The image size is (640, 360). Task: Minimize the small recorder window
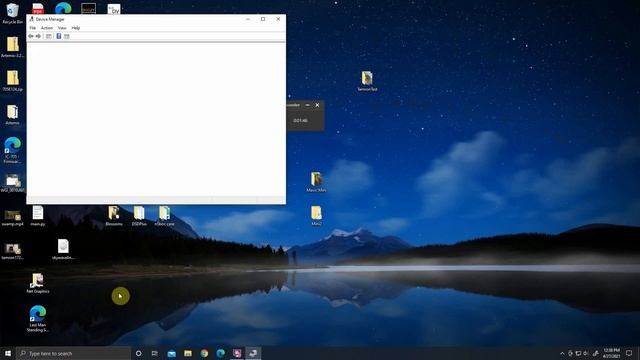pyautogui.click(x=307, y=105)
